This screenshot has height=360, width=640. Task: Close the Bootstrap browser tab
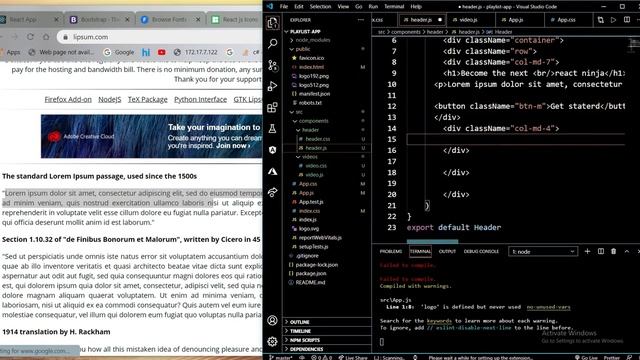(x=127, y=20)
